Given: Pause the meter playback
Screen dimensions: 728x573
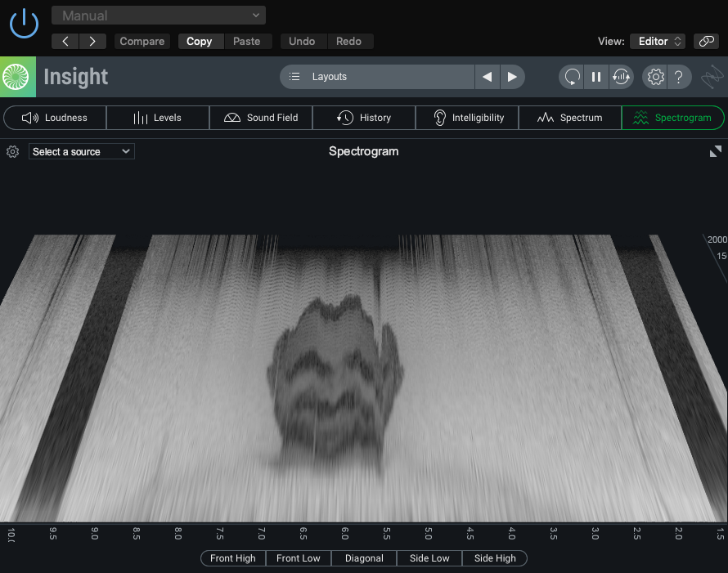Looking at the screenshot, I should [x=596, y=77].
